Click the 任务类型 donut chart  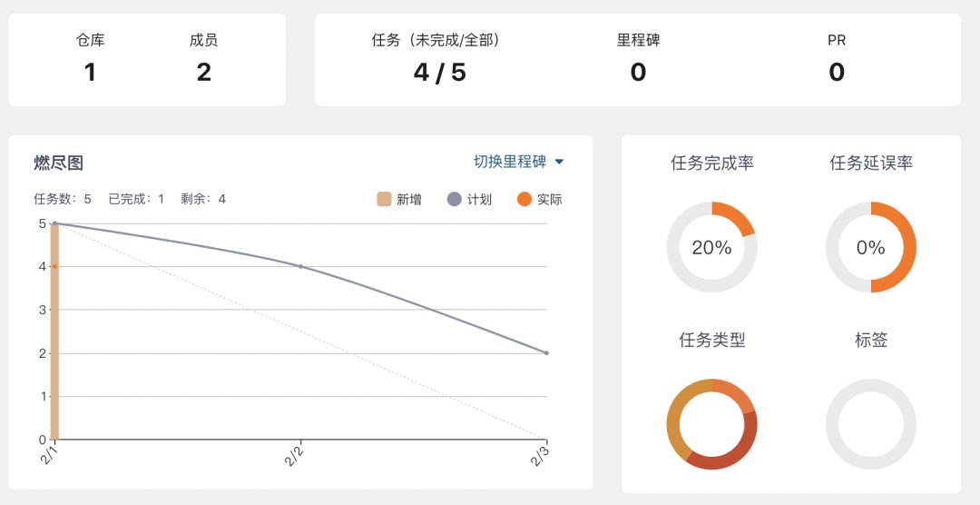[x=711, y=424]
